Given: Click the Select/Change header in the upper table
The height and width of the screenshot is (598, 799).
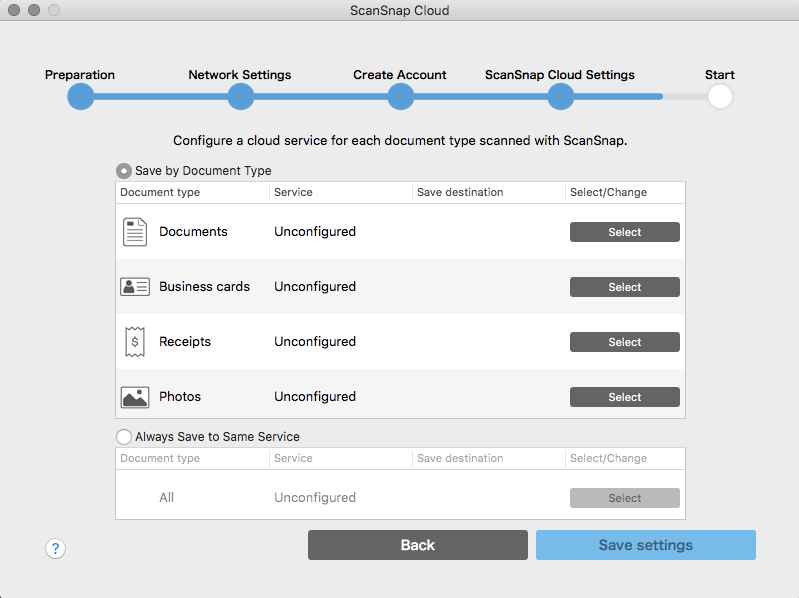Looking at the screenshot, I should pos(608,193).
